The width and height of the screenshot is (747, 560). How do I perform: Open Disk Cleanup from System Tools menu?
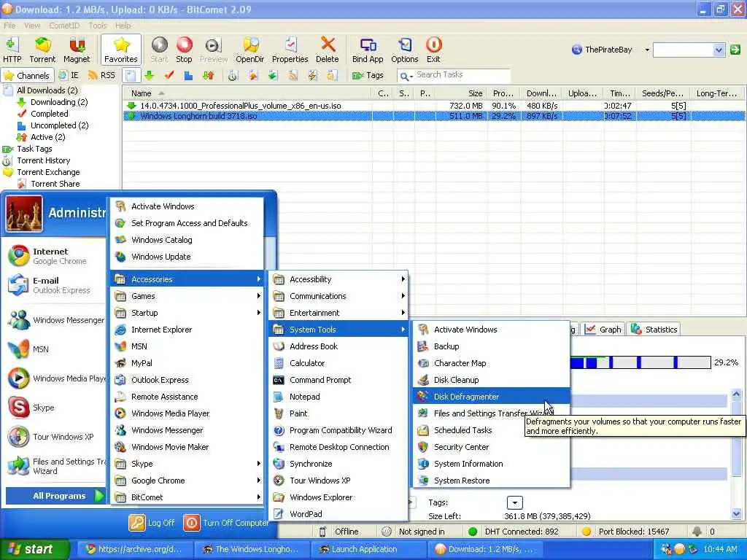tap(491, 380)
